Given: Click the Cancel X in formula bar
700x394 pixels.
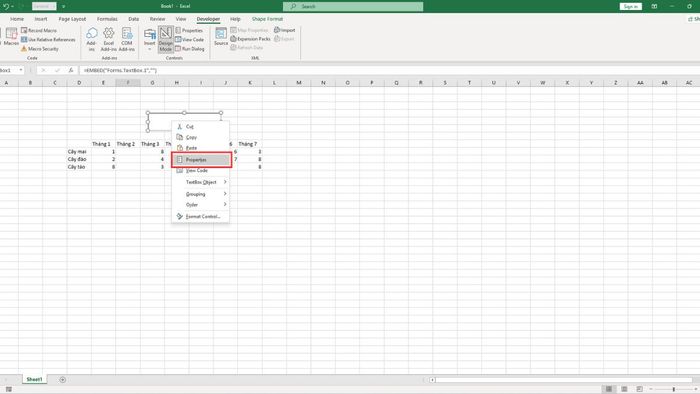Looking at the screenshot, I should (43, 70).
